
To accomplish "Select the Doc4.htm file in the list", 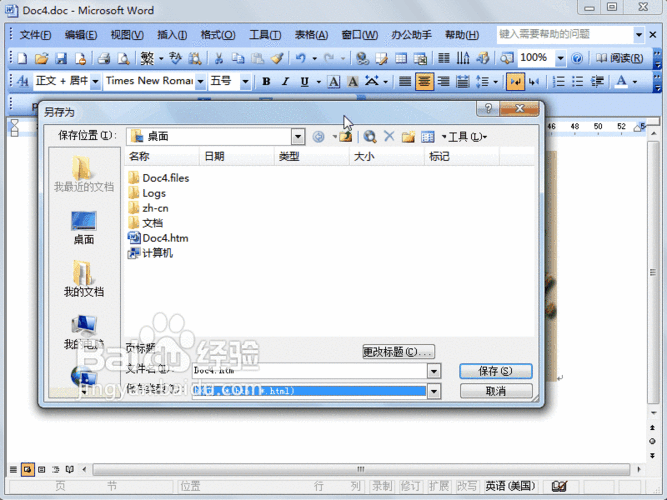I will [165, 238].
